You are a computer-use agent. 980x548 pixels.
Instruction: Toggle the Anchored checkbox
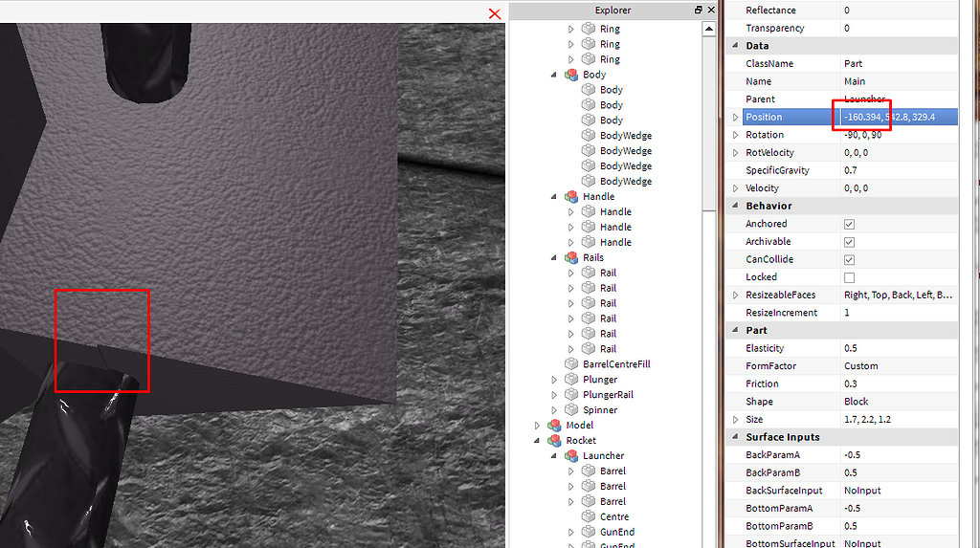[850, 224]
